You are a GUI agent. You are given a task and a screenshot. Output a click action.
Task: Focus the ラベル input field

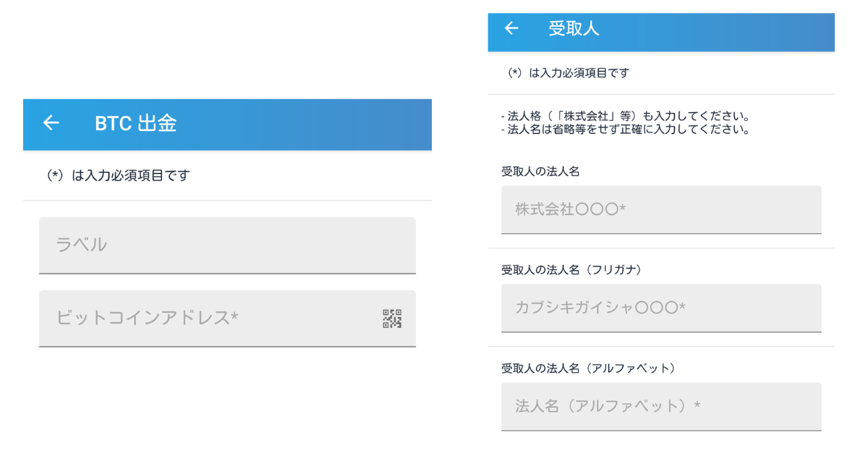click(x=227, y=245)
